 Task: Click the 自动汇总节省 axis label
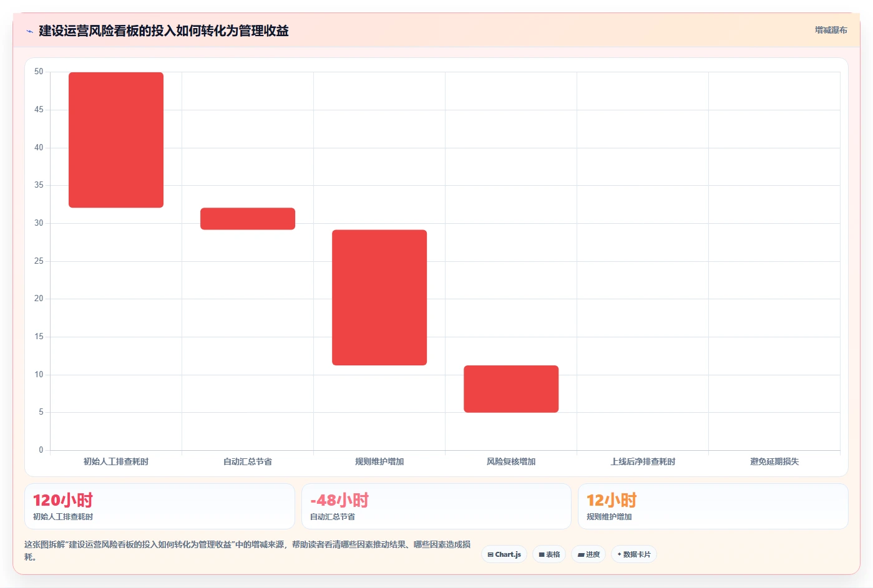[x=248, y=461]
